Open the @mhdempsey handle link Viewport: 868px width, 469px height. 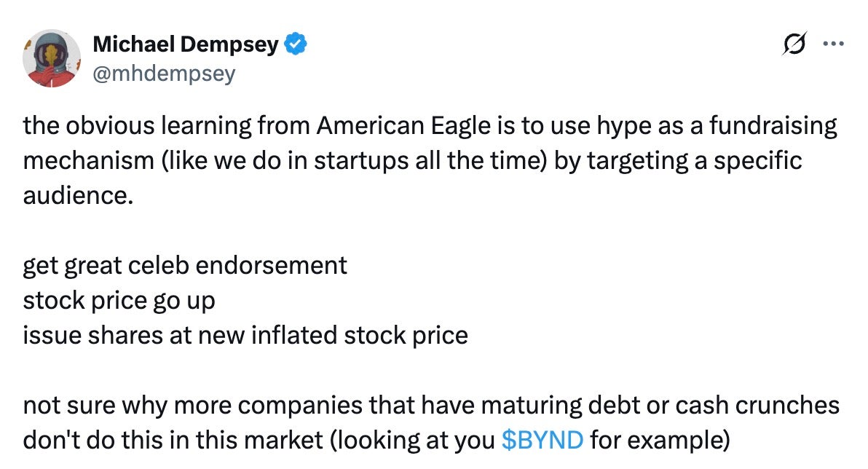pyautogui.click(x=164, y=73)
